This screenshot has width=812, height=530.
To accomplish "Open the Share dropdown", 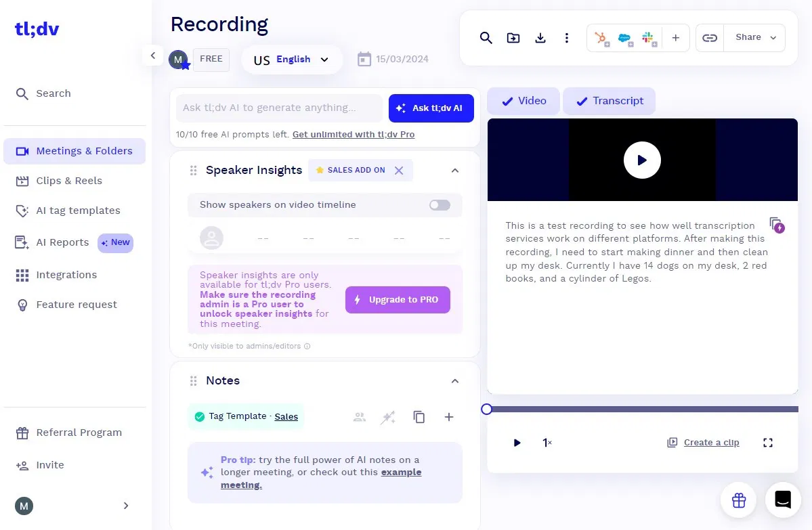I will pos(755,38).
